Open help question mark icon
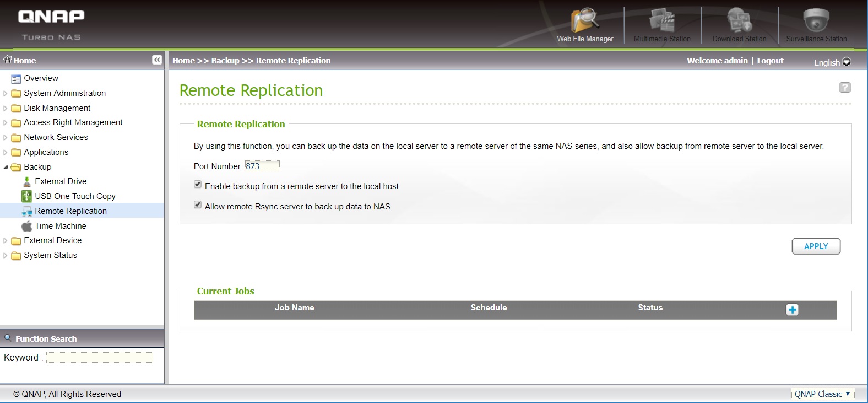Screen dimensions: 868x403 [845, 88]
